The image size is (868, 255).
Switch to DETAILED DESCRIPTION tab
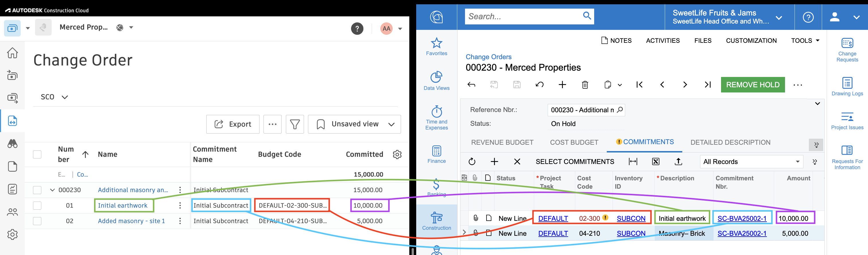[730, 142]
